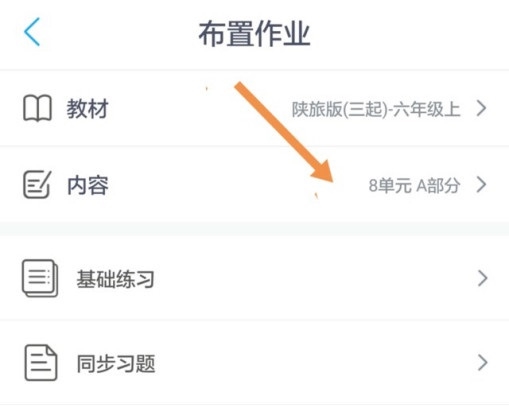Expand the 教材 row chevron
This screenshot has height=410, width=509.
pyautogui.click(x=481, y=108)
